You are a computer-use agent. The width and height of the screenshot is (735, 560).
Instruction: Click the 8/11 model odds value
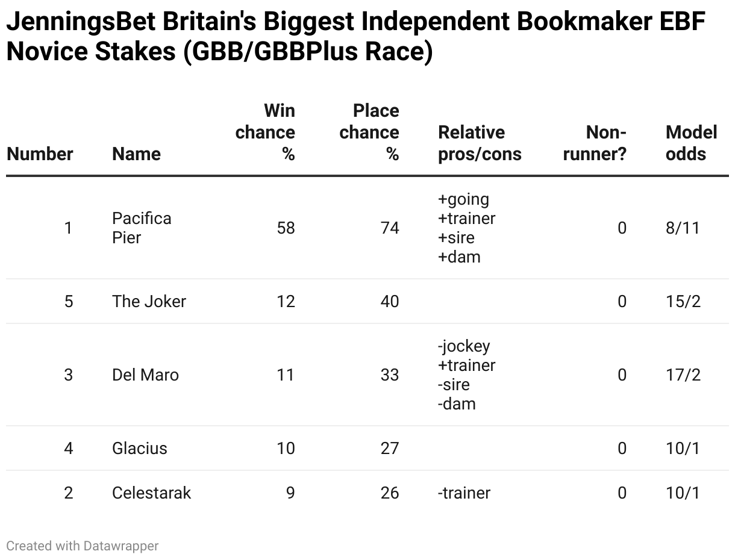(x=683, y=228)
